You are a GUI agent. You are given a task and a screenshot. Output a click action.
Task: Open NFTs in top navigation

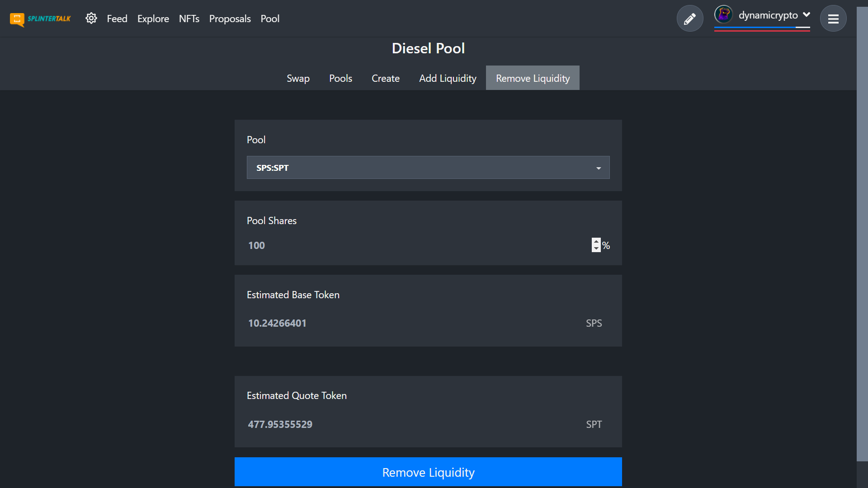coord(189,19)
